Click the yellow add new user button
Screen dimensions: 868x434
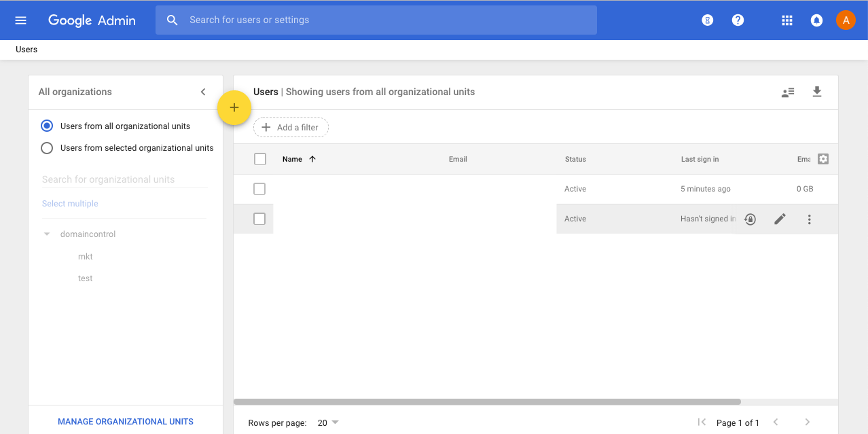[x=234, y=107]
